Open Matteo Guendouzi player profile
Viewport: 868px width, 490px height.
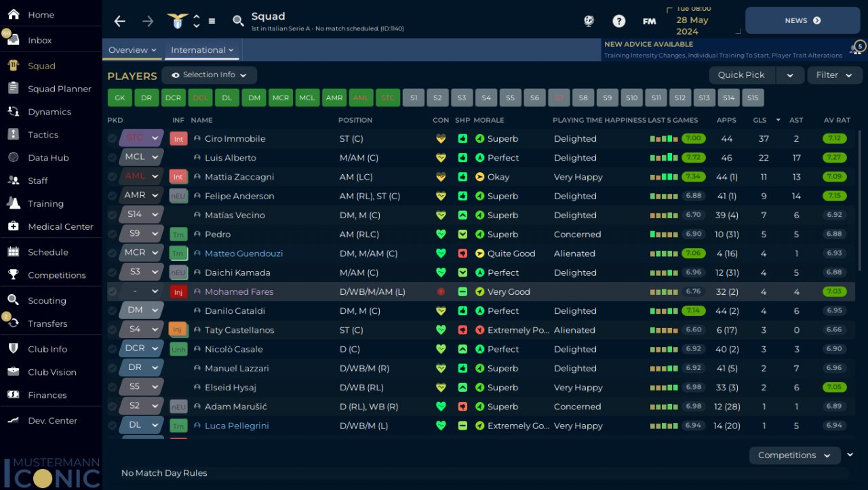(243, 253)
